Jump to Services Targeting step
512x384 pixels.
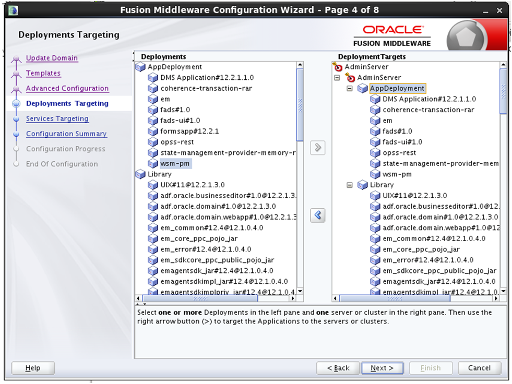coord(57,118)
